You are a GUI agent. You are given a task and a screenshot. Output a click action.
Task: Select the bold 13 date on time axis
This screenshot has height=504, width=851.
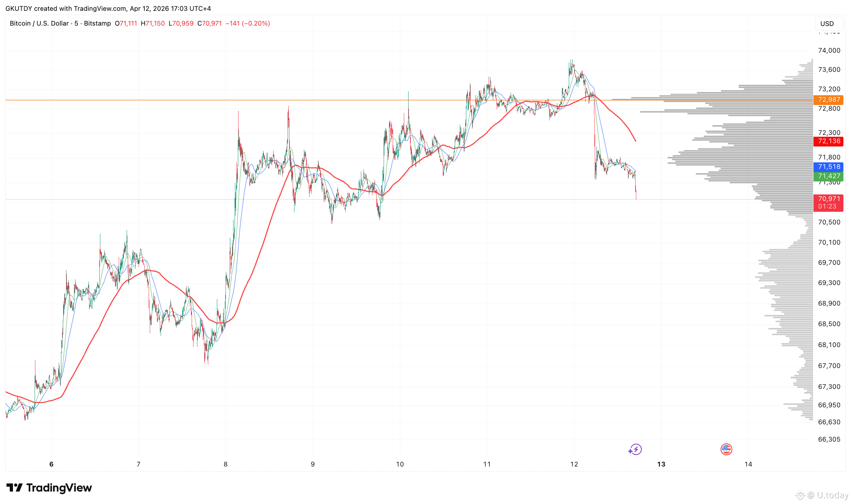pyautogui.click(x=662, y=465)
